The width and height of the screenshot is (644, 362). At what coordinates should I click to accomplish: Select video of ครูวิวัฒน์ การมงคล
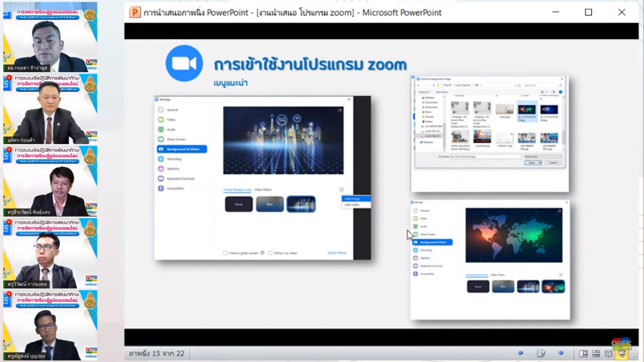[50, 253]
